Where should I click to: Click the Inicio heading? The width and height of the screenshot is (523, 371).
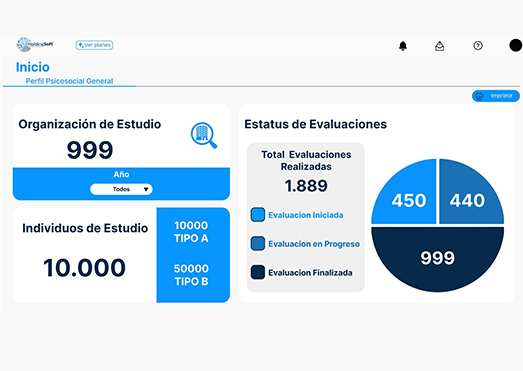click(33, 67)
